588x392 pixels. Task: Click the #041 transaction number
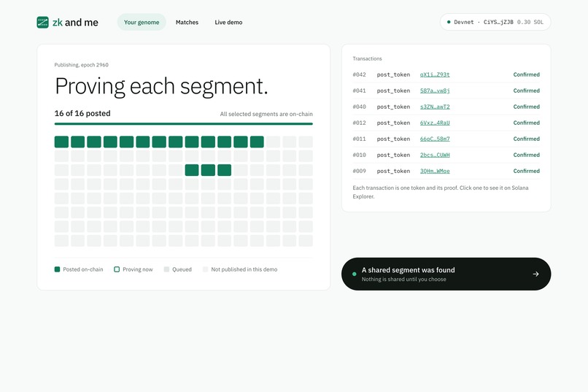[359, 91]
